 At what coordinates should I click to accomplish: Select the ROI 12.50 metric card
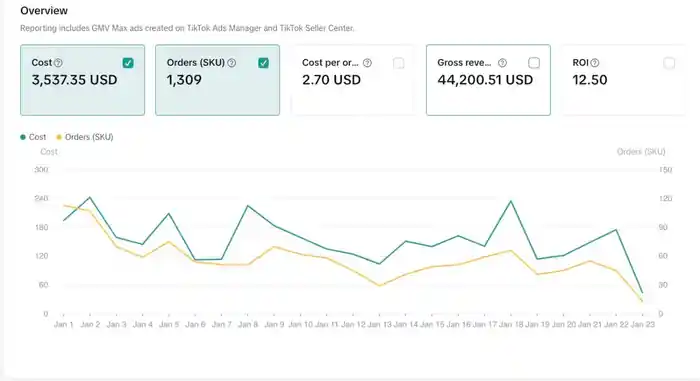pos(624,80)
